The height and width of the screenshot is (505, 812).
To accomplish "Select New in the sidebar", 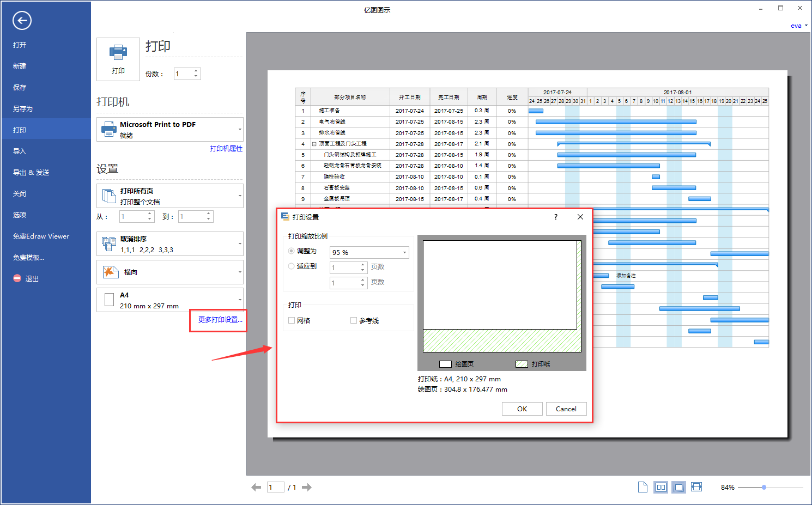I will point(20,66).
